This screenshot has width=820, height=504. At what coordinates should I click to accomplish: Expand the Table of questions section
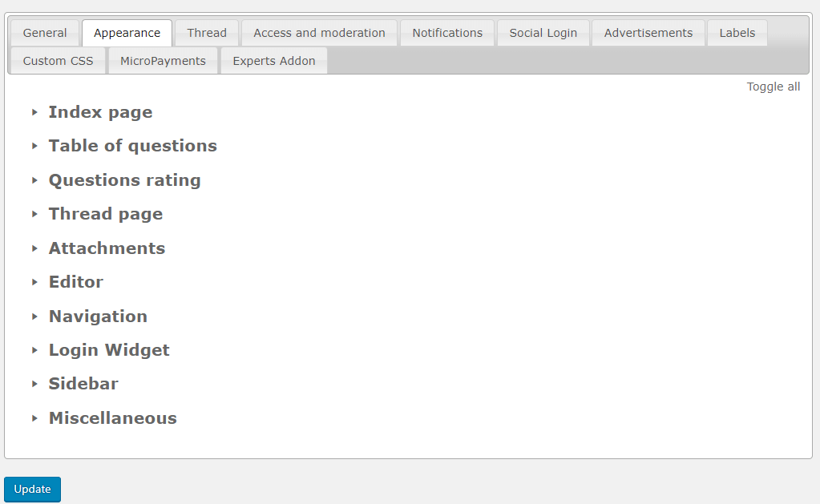[x=132, y=146]
